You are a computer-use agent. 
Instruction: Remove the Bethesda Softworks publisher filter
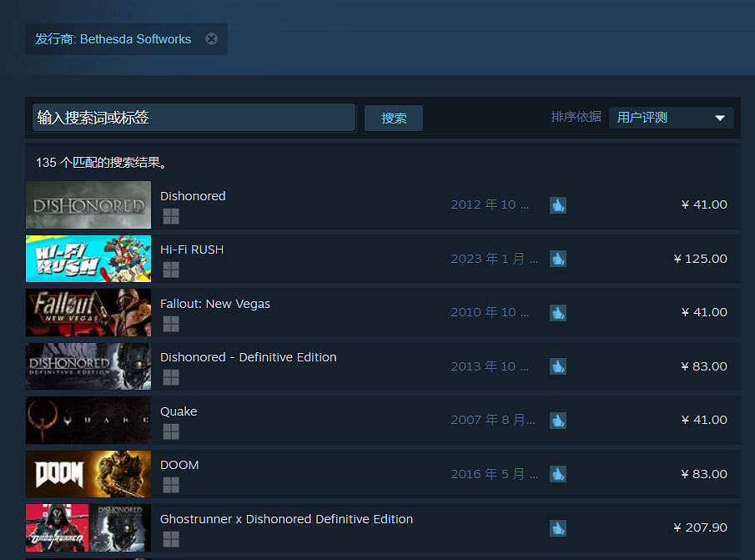pos(211,39)
